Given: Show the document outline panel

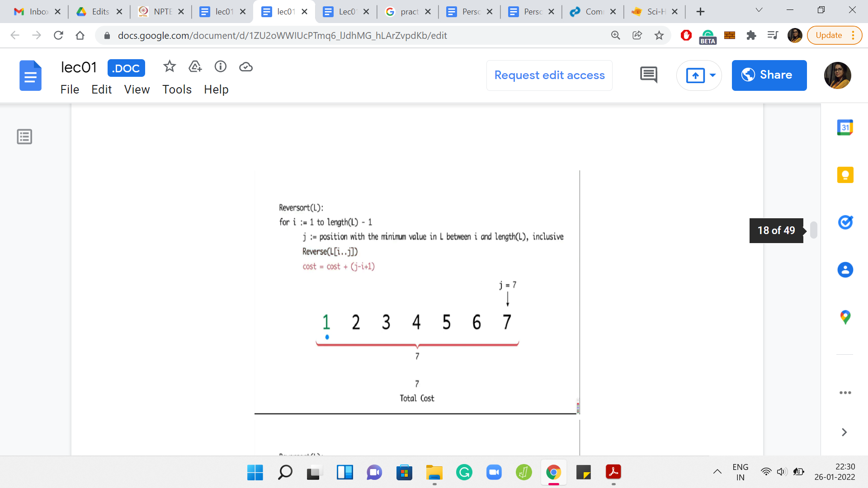Looking at the screenshot, I should pos(24,136).
